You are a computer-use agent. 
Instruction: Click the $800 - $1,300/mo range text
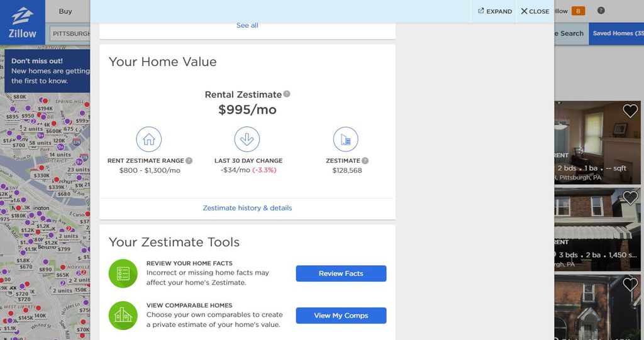click(x=150, y=170)
